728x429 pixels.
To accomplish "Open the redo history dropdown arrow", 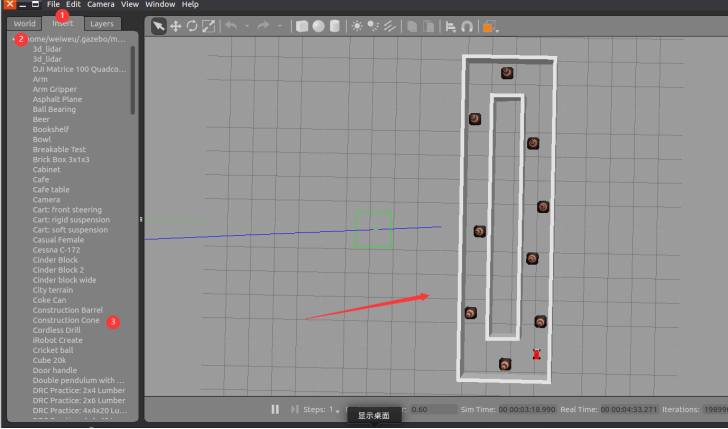I will click(x=280, y=26).
